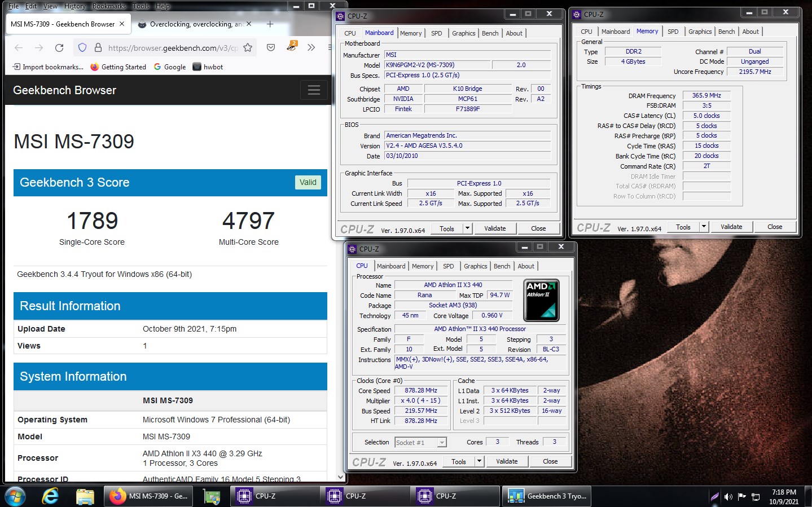Open the Action Center flag tray icon
The image size is (812, 507).
click(x=742, y=497)
